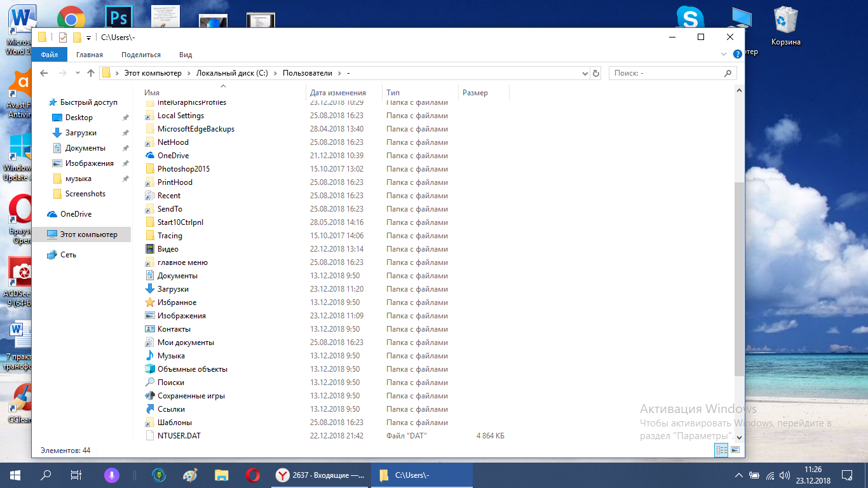Viewport: 868px width, 488px height.
Task: Open the address bar history dropdown
Action: (x=585, y=73)
